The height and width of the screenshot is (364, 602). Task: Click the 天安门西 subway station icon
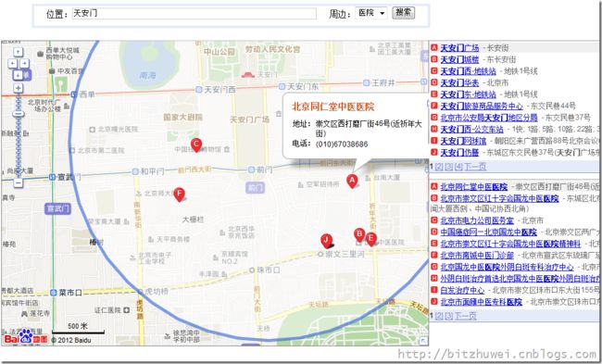click(198, 90)
